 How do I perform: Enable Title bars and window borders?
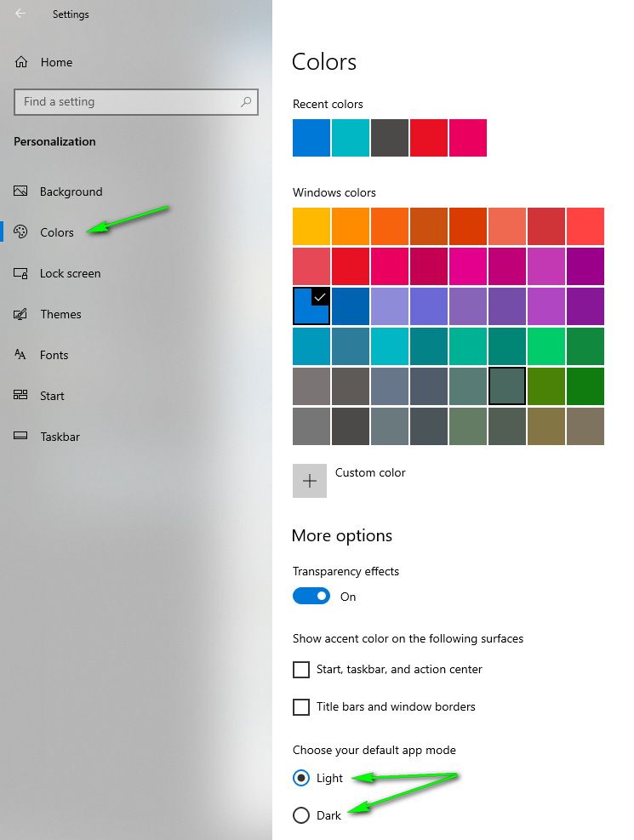(301, 707)
